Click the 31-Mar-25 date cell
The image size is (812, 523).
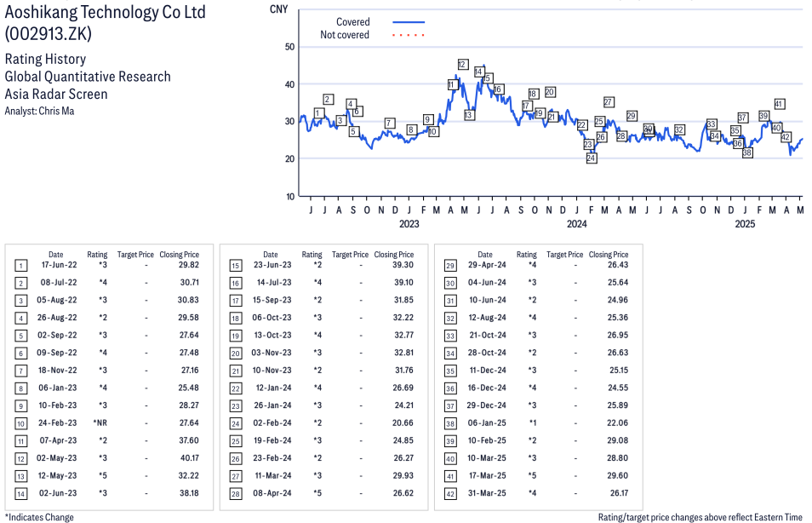pos(488,493)
